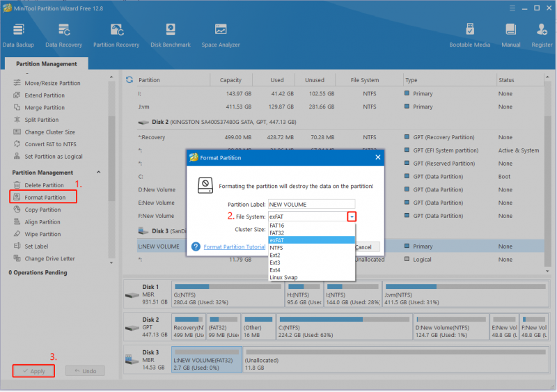This screenshot has height=392, width=557.
Task: Open the Format Partition Tutorial link
Action: click(x=235, y=246)
